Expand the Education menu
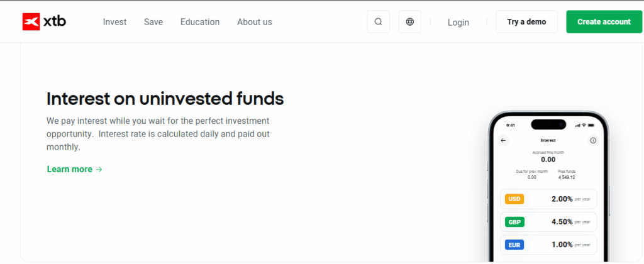 click(x=200, y=22)
